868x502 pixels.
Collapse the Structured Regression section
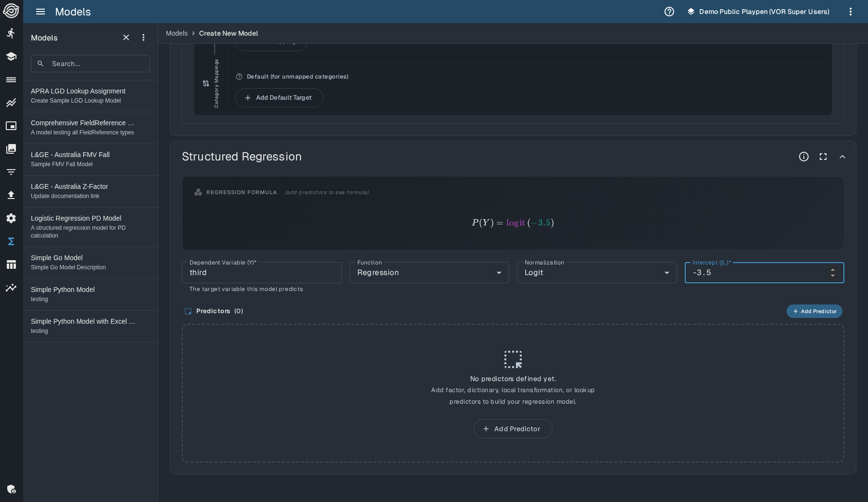pos(842,157)
